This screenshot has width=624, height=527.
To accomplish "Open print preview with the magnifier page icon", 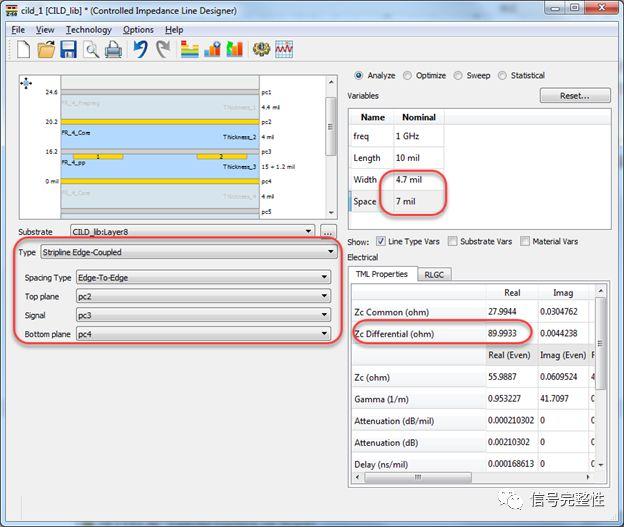I will click(91, 50).
